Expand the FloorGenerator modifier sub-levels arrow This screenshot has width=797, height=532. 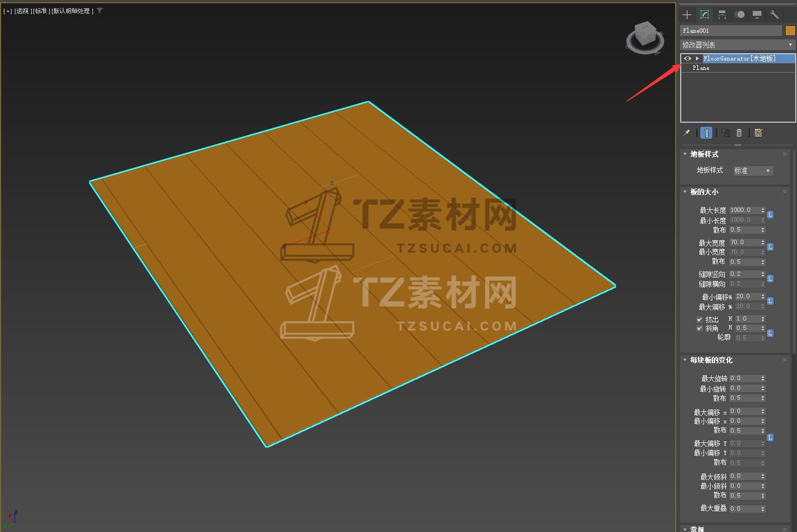pyautogui.click(x=698, y=58)
